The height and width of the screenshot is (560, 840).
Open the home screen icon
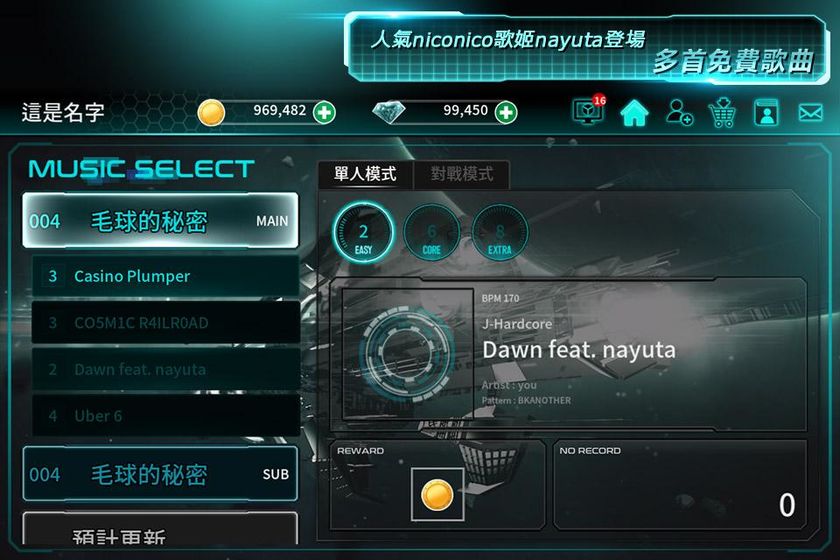[x=634, y=113]
